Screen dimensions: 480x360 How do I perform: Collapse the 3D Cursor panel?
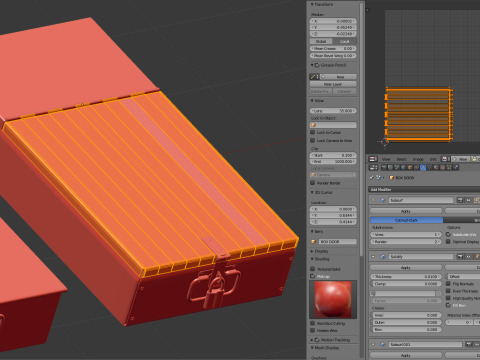[x=312, y=192]
